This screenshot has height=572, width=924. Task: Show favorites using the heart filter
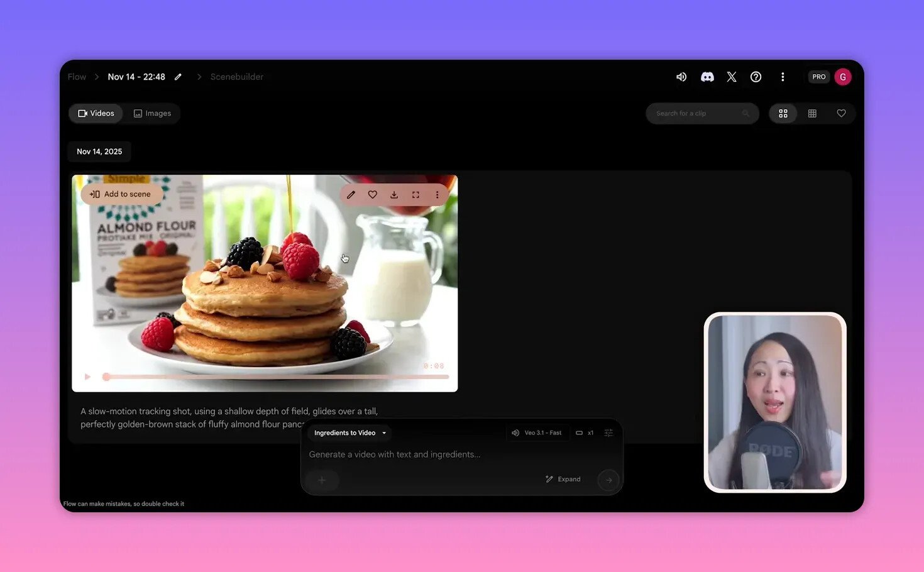(841, 113)
